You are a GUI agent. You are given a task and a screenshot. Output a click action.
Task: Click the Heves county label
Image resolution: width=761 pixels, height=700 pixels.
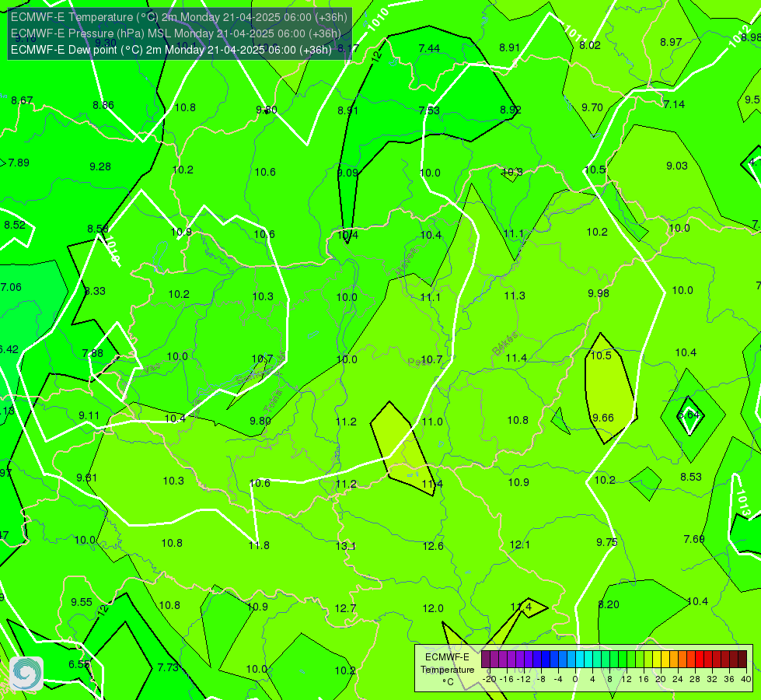click(407, 262)
